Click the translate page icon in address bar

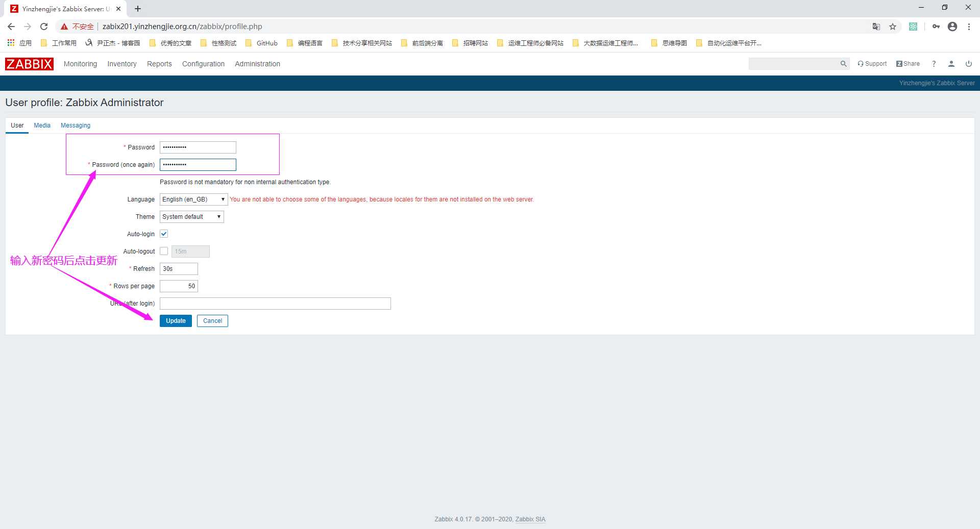876,27
